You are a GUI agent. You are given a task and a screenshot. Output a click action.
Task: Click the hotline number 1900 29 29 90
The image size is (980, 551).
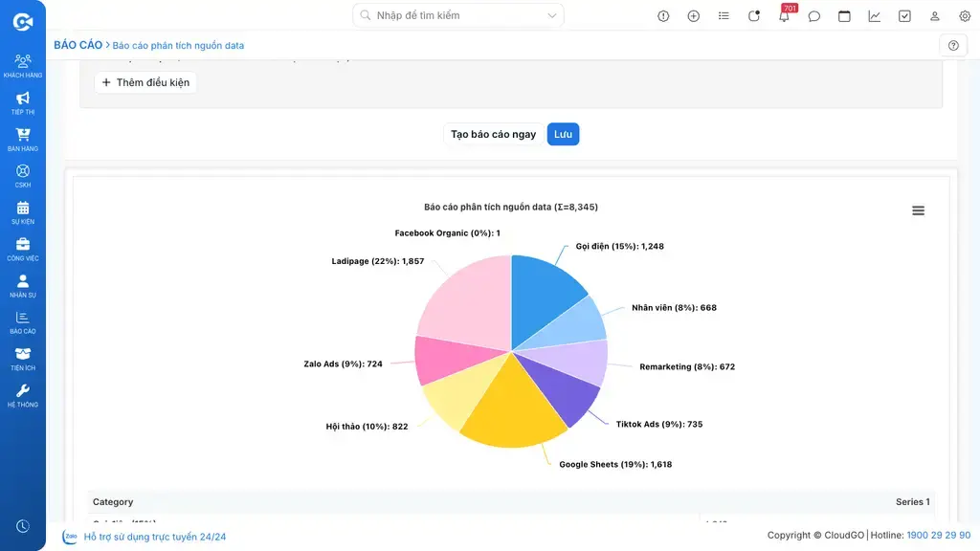(938, 536)
